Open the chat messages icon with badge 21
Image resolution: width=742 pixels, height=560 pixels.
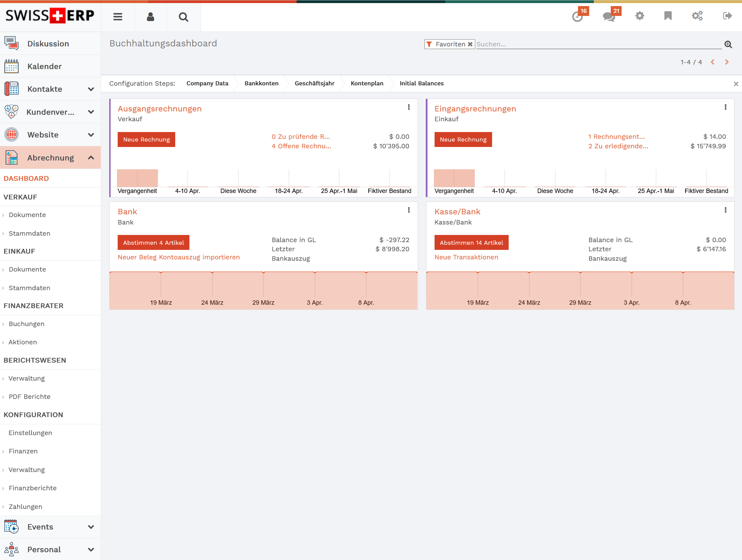609,16
